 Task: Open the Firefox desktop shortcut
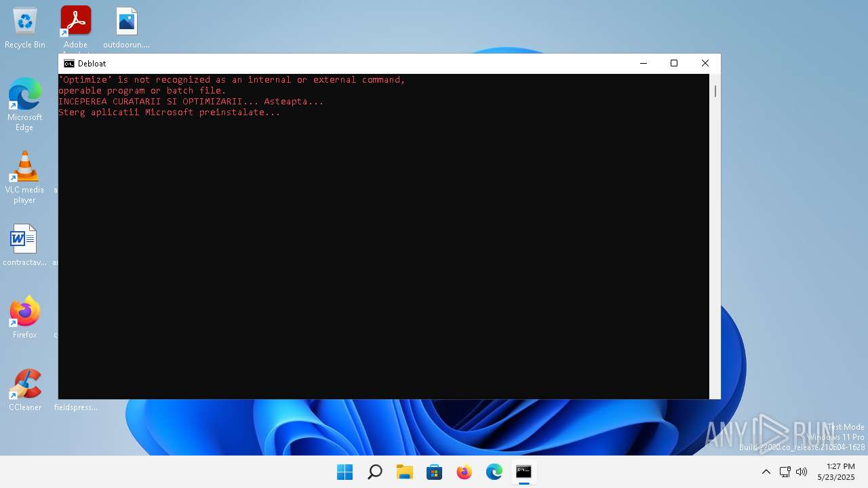25,317
